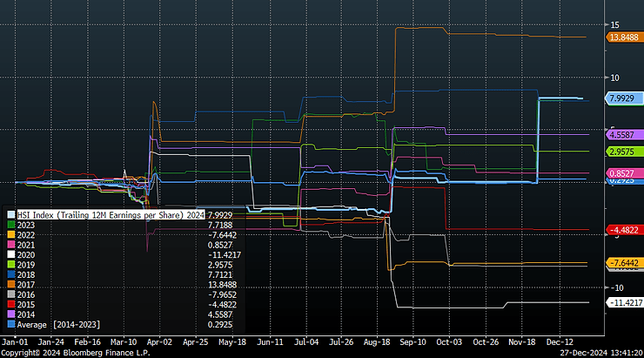Click the green 2.9575 axis value tag
This screenshot has height=358, width=644.
(621, 152)
